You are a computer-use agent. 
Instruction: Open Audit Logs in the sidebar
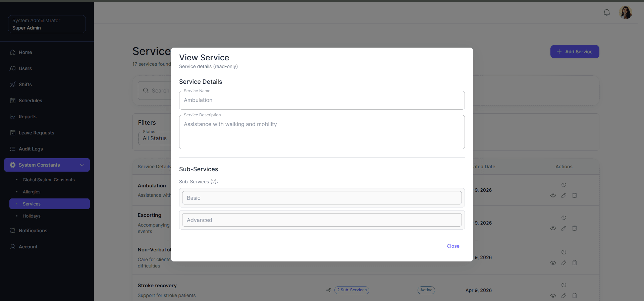coord(47,149)
